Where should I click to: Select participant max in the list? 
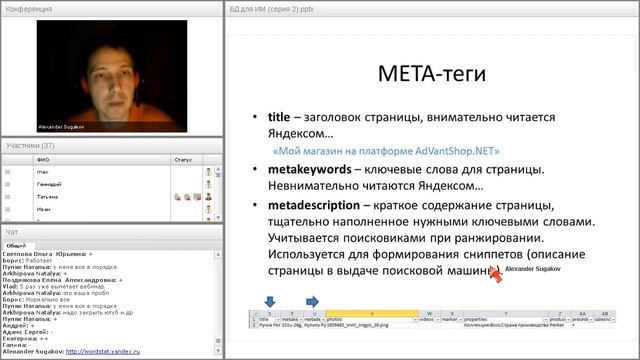pyautogui.click(x=42, y=172)
